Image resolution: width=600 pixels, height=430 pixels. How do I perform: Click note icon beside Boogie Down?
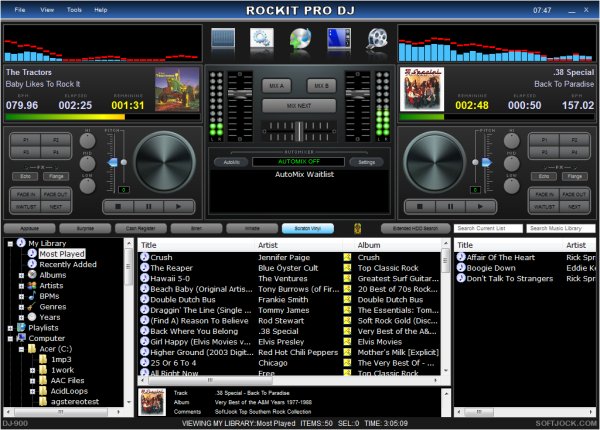tap(461, 268)
